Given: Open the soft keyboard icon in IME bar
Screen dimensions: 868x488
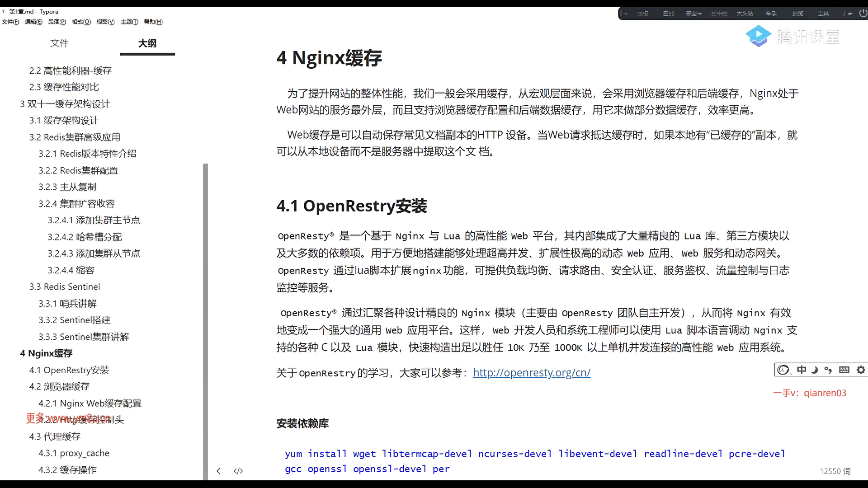Looking at the screenshot, I should tap(844, 370).
